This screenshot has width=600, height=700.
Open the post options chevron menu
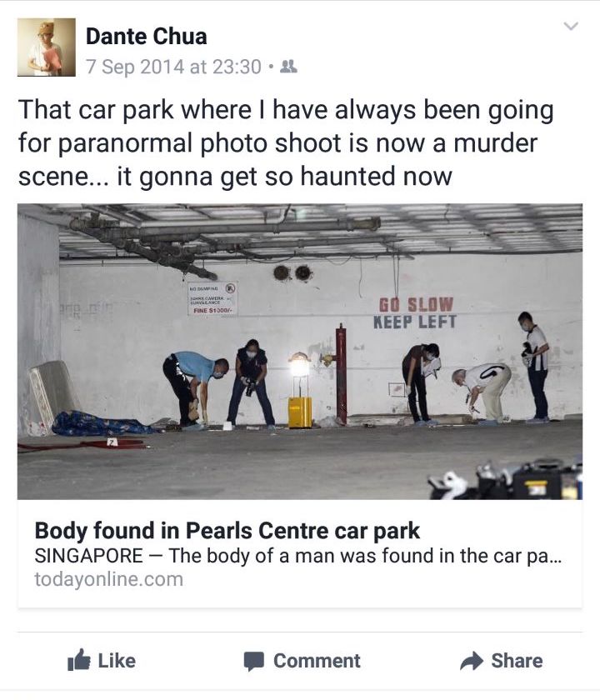571,27
